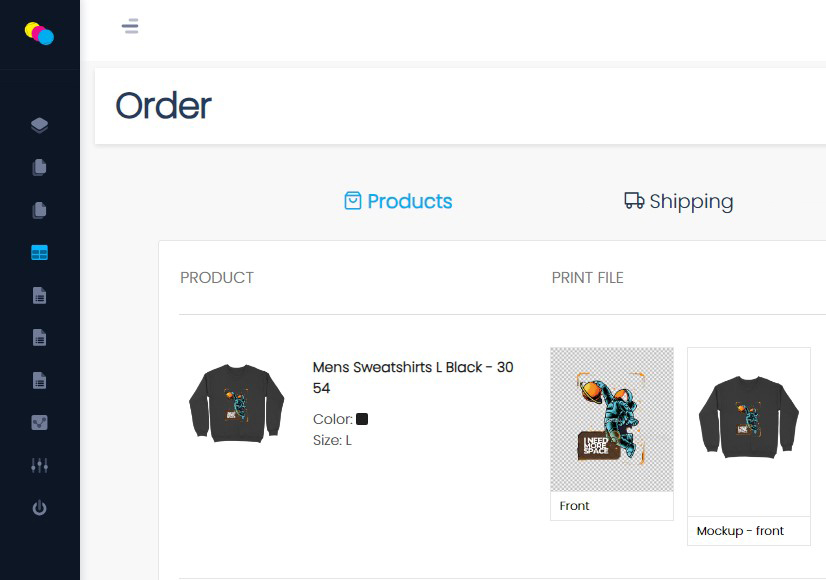Click the colorful circles app logo
The image size is (826, 580).
pos(39,33)
